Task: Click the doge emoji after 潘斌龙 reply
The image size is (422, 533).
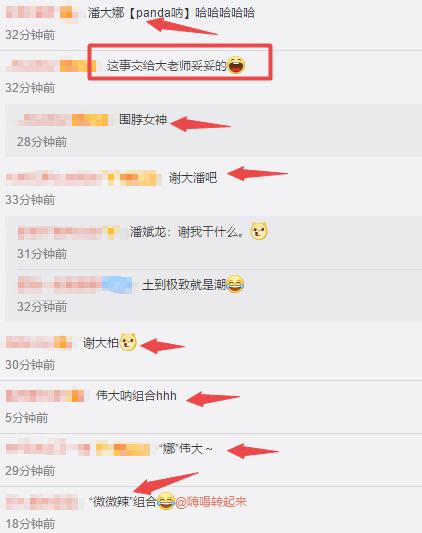Action: tap(259, 231)
